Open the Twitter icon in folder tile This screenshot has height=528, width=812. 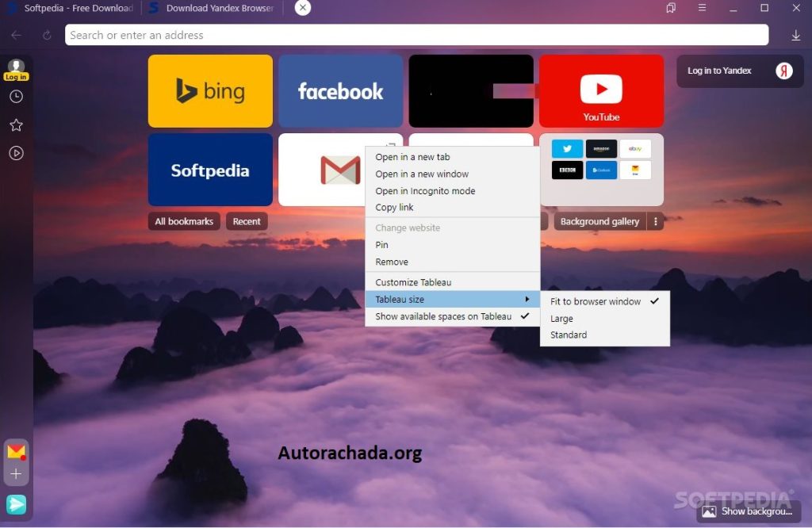(567, 148)
